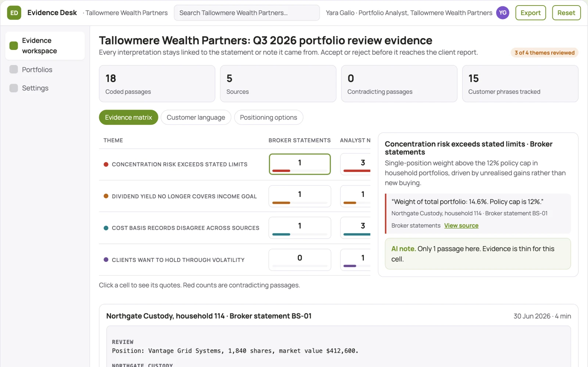Select Broker Statements cell for Clients Want to Hold
The image size is (588, 367).
[x=300, y=260]
